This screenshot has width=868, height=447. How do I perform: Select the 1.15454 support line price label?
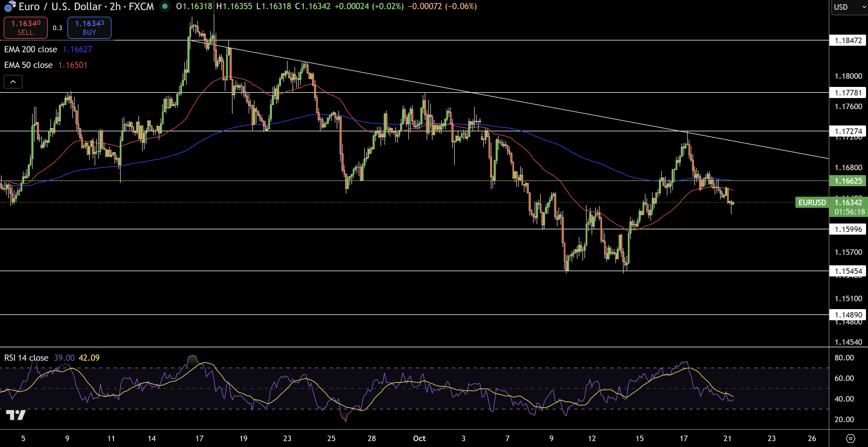pos(848,271)
